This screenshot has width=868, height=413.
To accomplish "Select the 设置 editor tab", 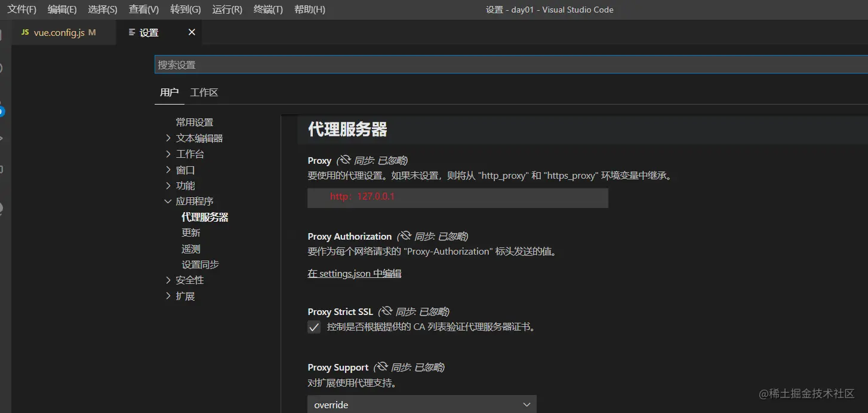I will pyautogui.click(x=149, y=32).
